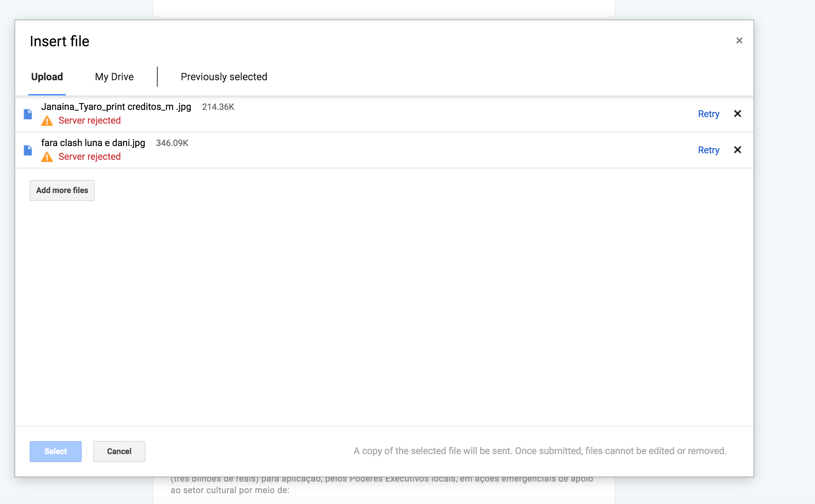Click Add more files button
This screenshot has height=504, width=815.
(62, 190)
